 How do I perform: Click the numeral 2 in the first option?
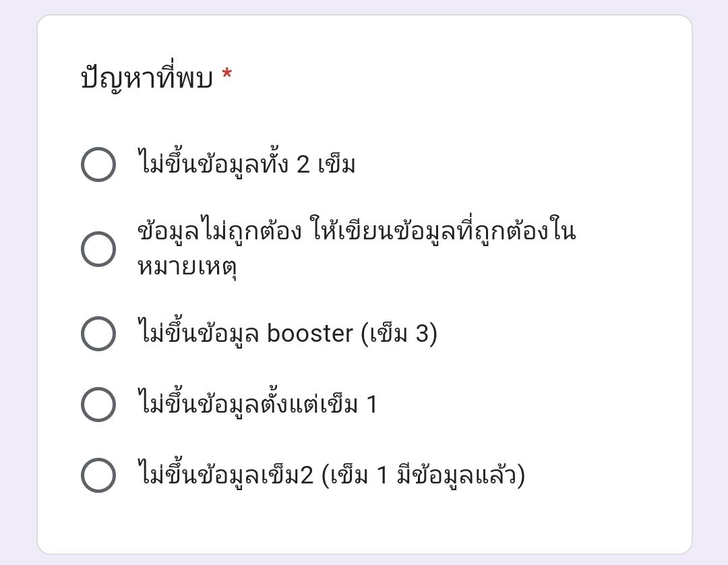click(x=303, y=165)
